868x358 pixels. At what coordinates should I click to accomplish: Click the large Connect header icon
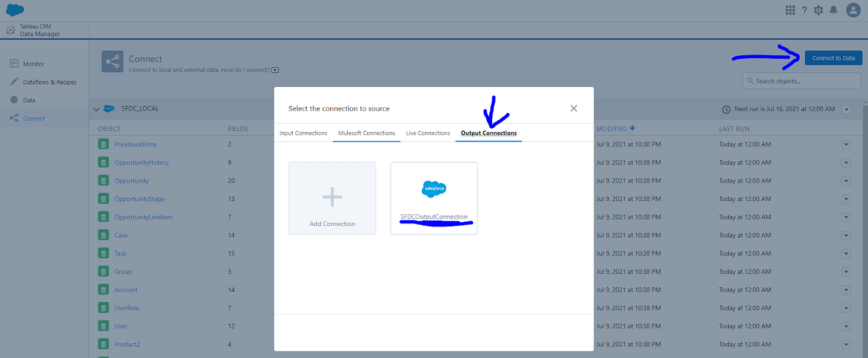click(112, 62)
